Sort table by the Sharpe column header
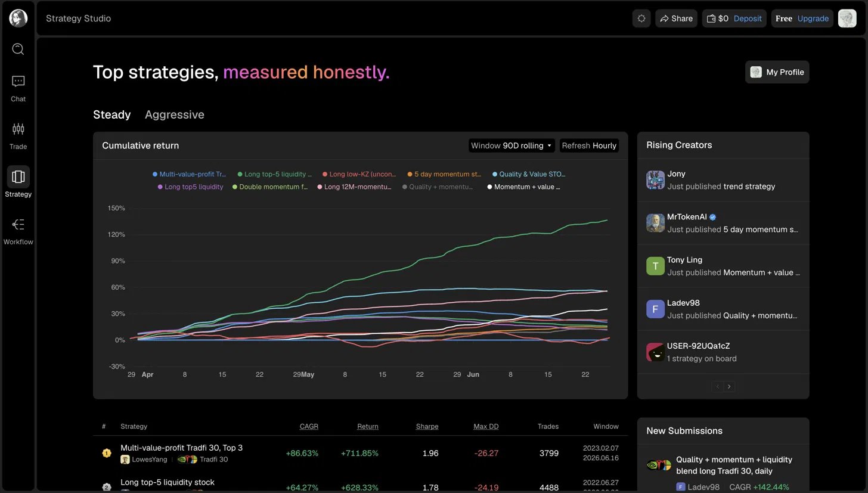This screenshot has width=868, height=493. (x=427, y=426)
